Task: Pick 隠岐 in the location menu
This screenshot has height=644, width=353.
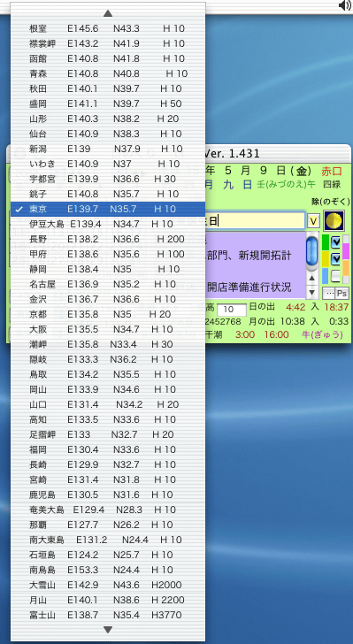Action: 108,359
